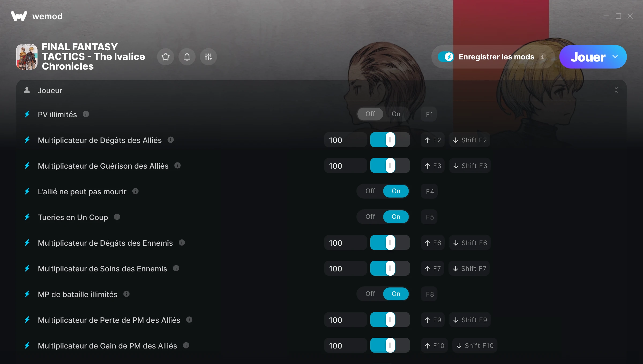Turn off L'allié ne peut pas mourir
The image size is (643, 364).
click(x=370, y=191)
